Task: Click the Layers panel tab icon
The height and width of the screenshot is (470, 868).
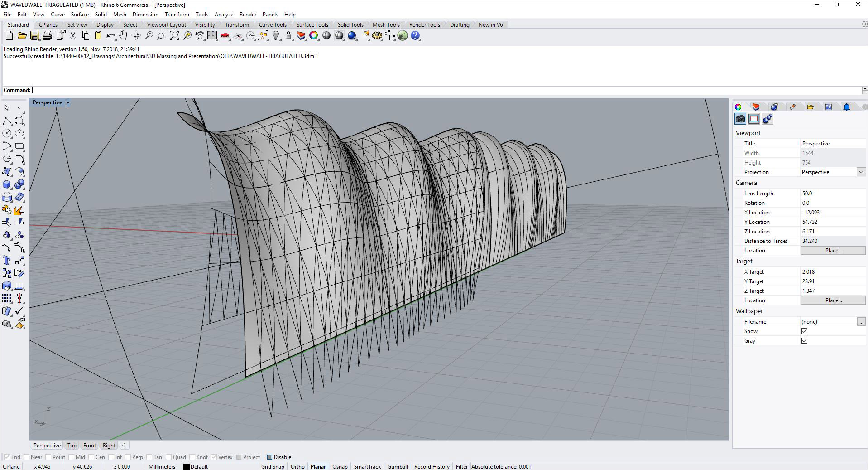Action: click(756, 107)
